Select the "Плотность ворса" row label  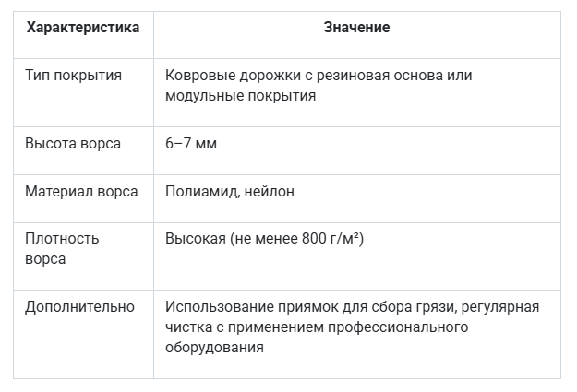point(61,249)
